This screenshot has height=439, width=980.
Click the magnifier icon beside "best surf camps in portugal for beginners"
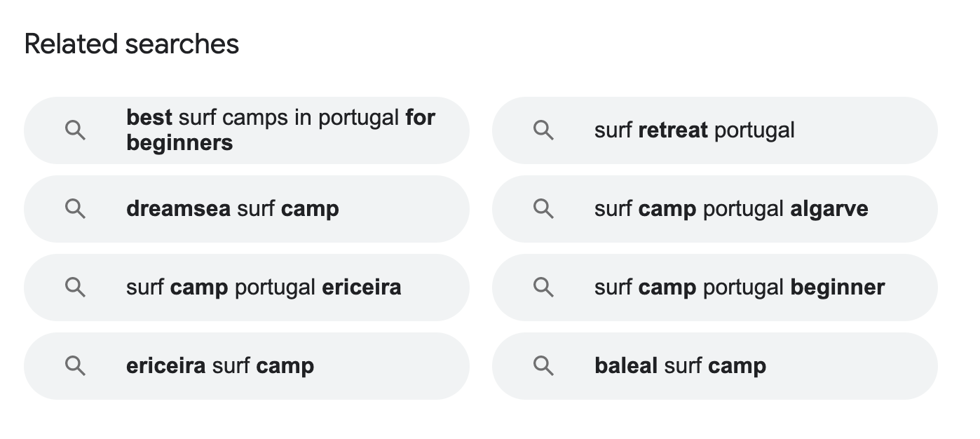point(75,130)
